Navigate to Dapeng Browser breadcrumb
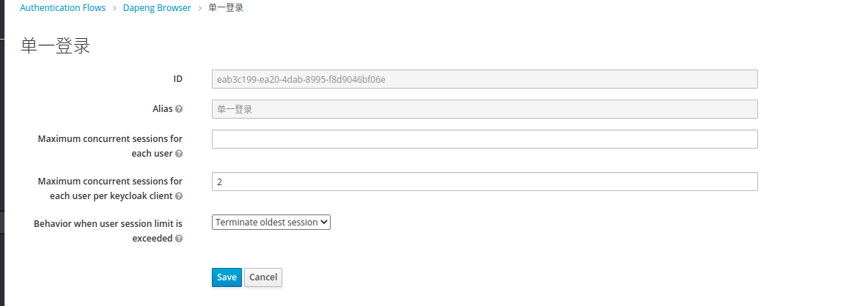The width and height of the screenshot is (868, 306). pyautogui.click(x=157, y=8)
